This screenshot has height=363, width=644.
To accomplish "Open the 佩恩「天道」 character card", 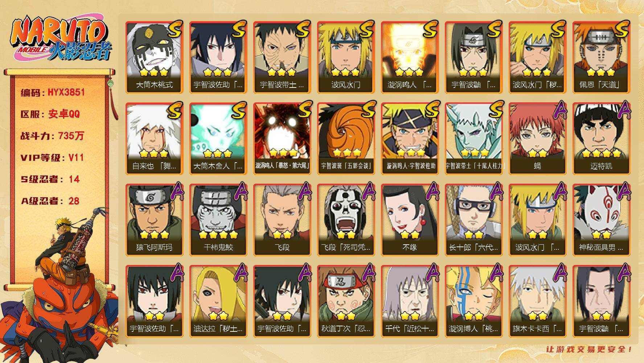I will click(602, 57).
